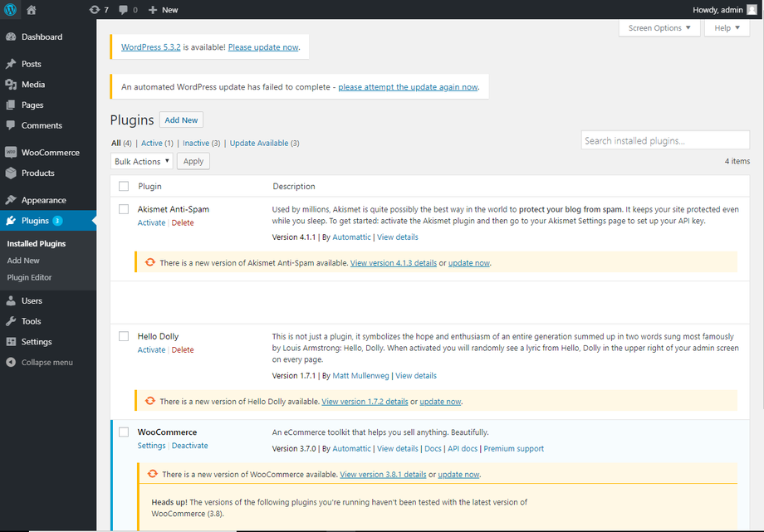
Task: Click the updates icon showing 7
Action: pyautogui.click(x=99, y=10)
